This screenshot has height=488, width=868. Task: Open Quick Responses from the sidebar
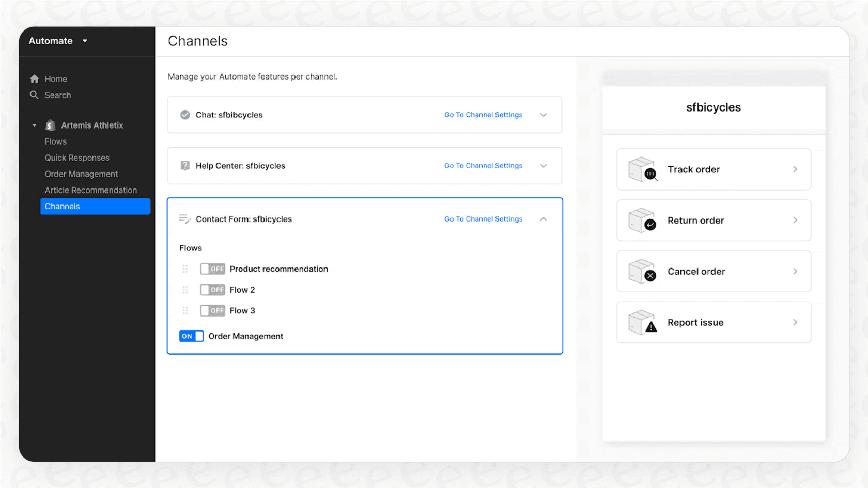pyautogui.click(x=76, y=158)
